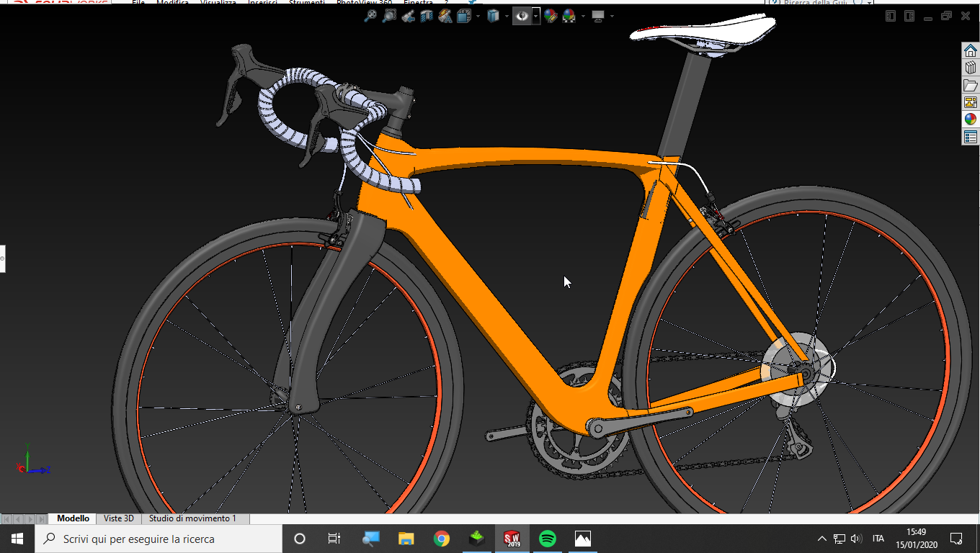The height and width of the screenshot is (553, 980).
Task: Switch to the Viste 3D tab
Action: [119, 518]
